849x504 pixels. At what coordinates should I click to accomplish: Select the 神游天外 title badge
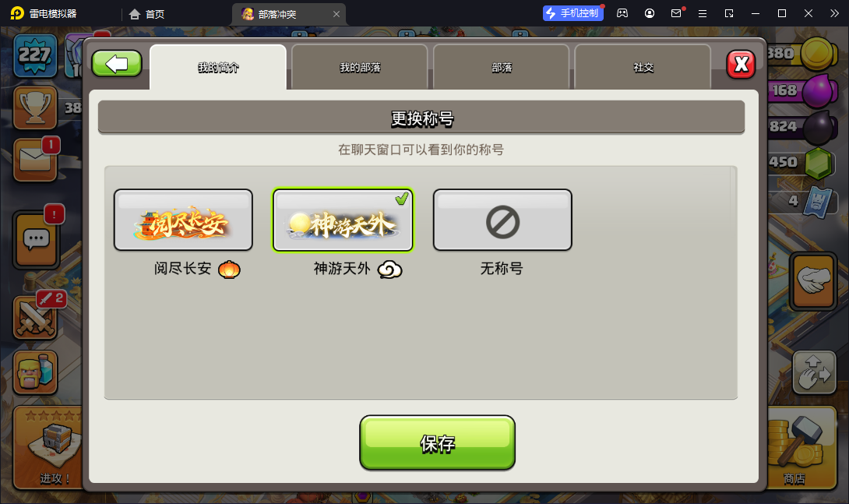coord(343,220)
